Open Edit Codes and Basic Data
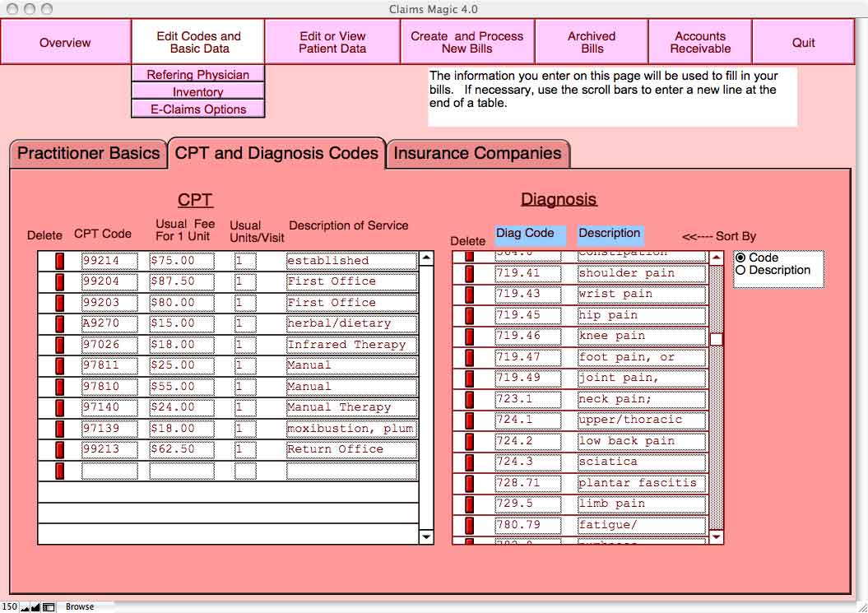The width and height of the screenshot is (868, 613). (x=198, y=43)
